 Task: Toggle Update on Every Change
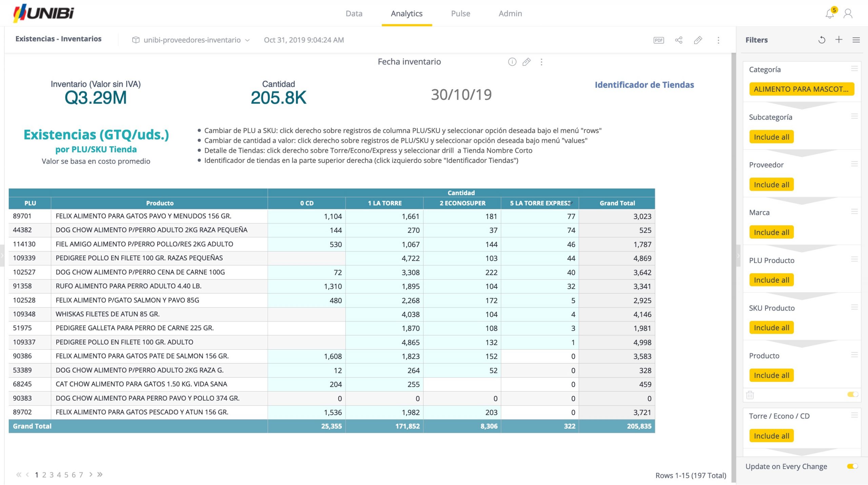tap(853, 466)
